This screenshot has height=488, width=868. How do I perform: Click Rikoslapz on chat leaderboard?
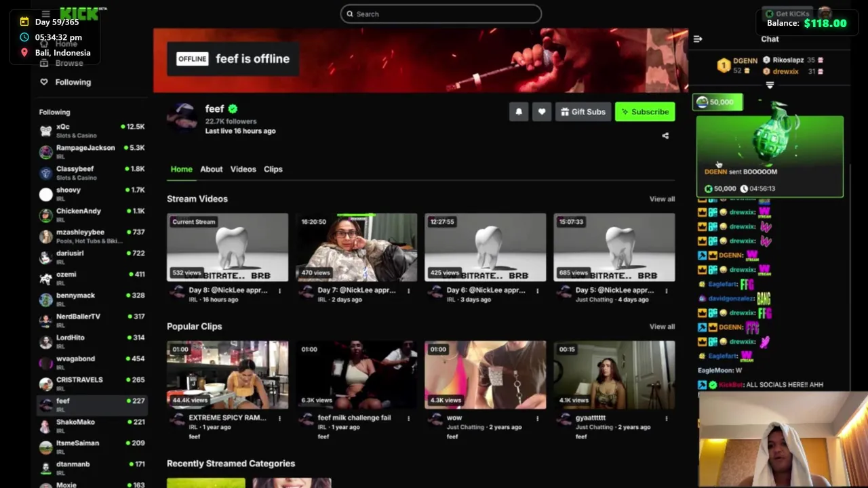(x=788, y=60)
